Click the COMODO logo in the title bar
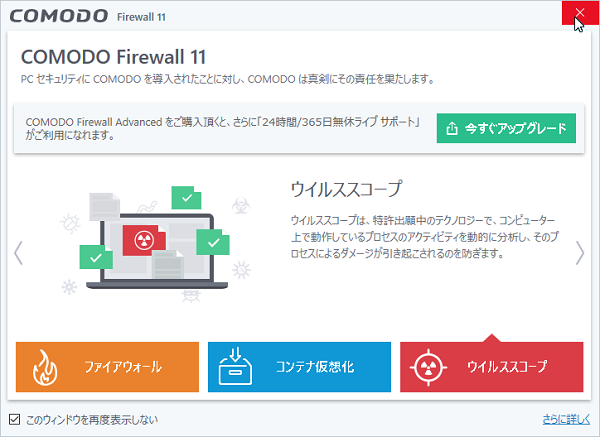The height and width of the screenshot is (437, 600). pos(59,16)
